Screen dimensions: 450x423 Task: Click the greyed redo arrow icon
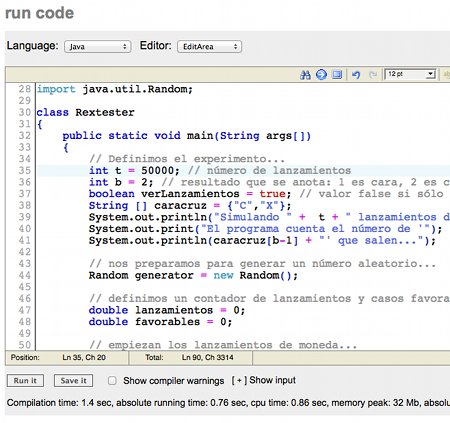point(373,75)
